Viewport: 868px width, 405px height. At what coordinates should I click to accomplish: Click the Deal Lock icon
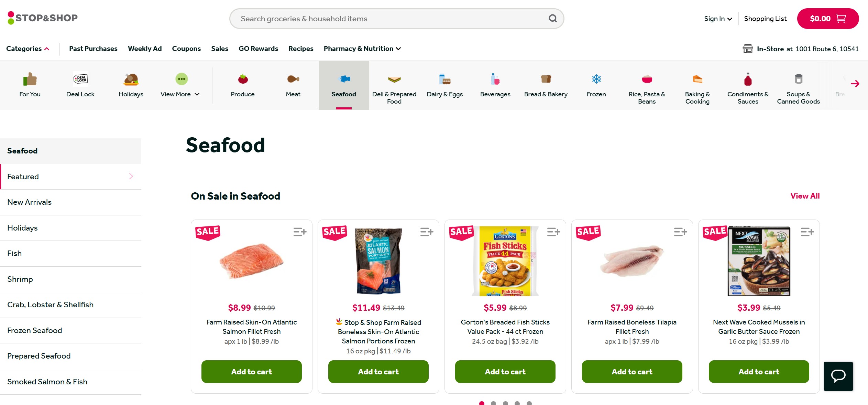80,78
